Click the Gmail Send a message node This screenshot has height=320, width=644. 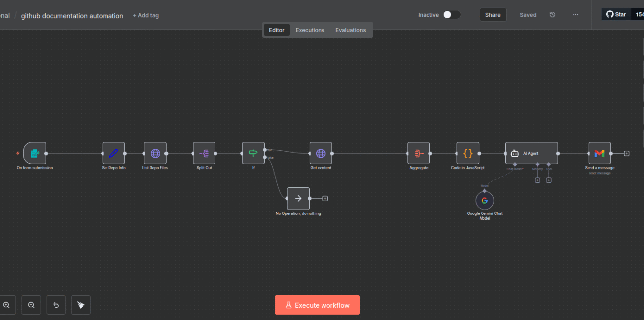[x=599, y=154]
